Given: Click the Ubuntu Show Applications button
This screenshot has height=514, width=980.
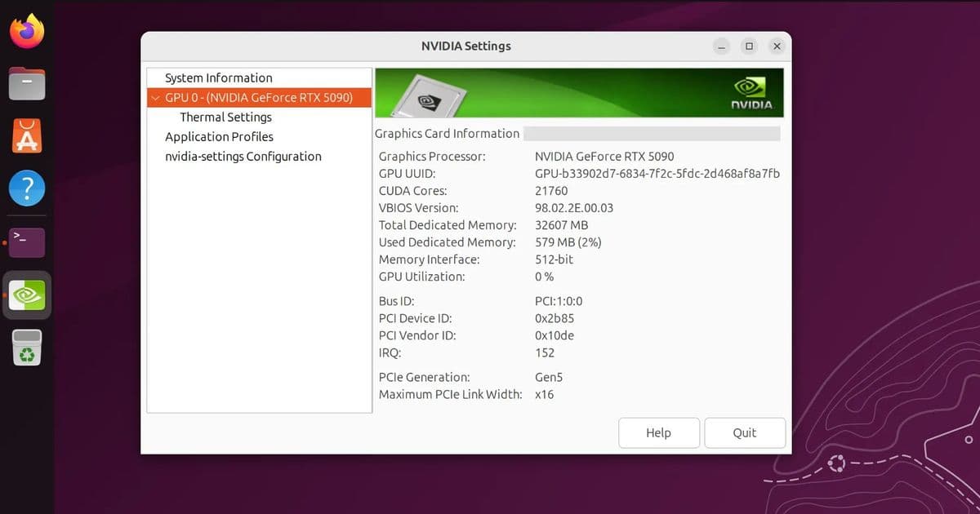Looking at the screenshot, I should click(x=27, y=490).
